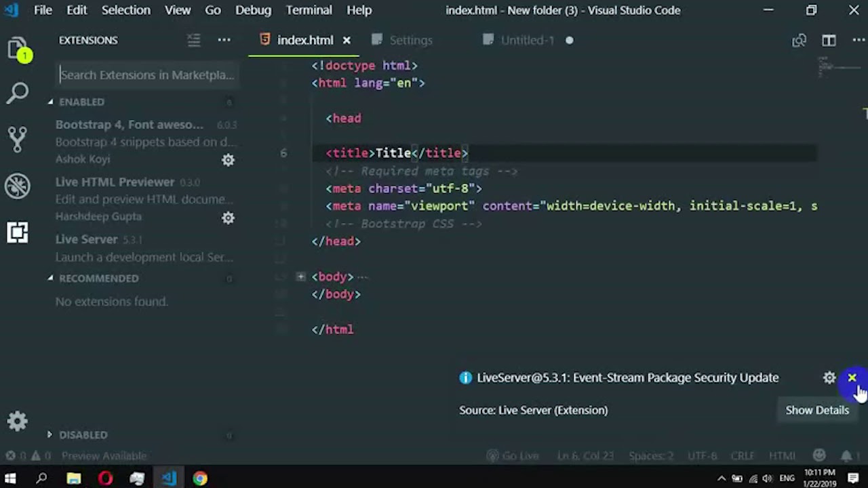This screenshot has width=868, height=488.
Task: Split the editor right
Action: point(829,40)
